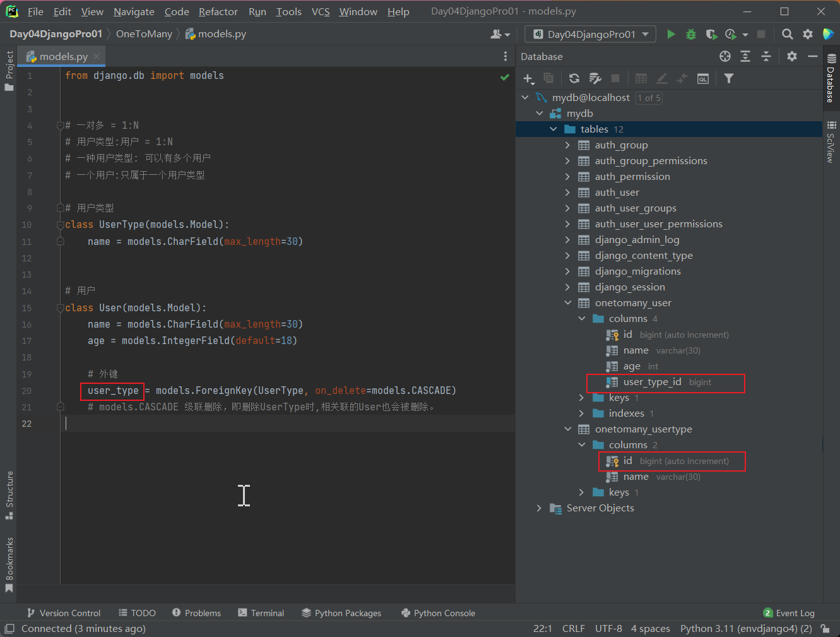Image resolution: width=840 pixels, height=637 pixels.
Task: Open the VCS menu
Action: (321, 11)
